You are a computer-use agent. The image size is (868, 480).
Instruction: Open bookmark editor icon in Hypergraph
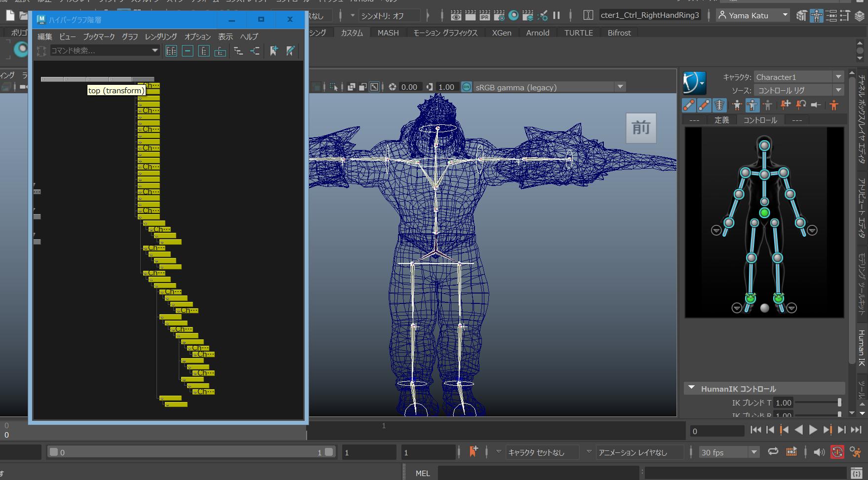pos(290,51)
